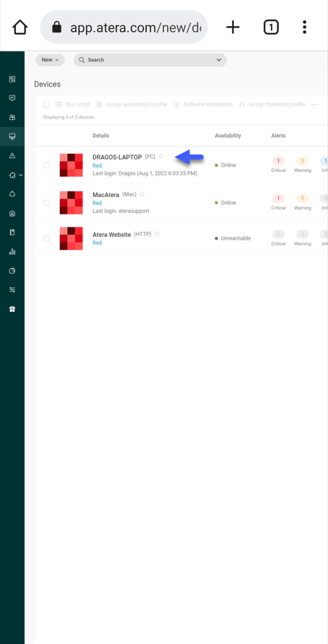Click the Warning alert badge for DRAGOS-LAPTOP
328x644 pixels.
pyautogui.click(x=303, y=160)
